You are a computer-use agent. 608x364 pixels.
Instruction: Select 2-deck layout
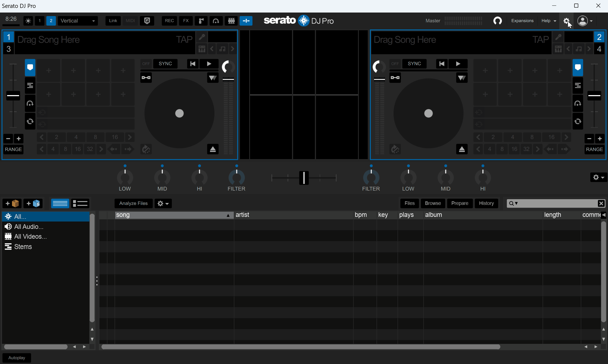click(x=51, y=21)
